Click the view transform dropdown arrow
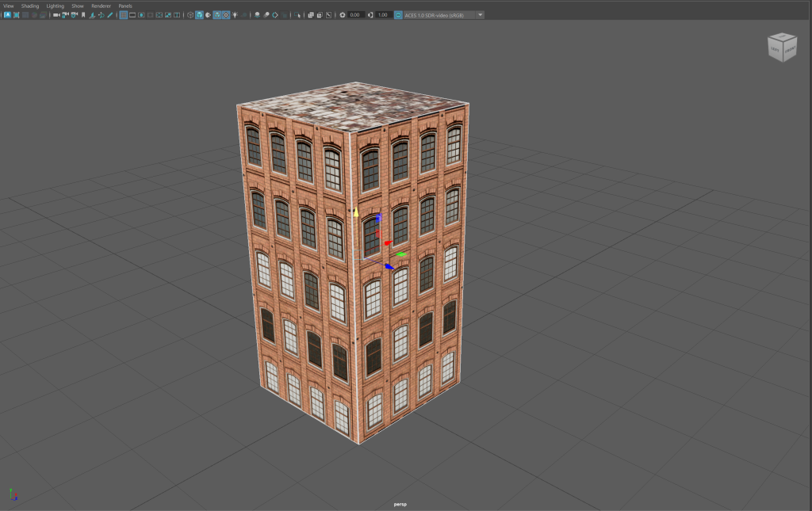 point(480,15)
